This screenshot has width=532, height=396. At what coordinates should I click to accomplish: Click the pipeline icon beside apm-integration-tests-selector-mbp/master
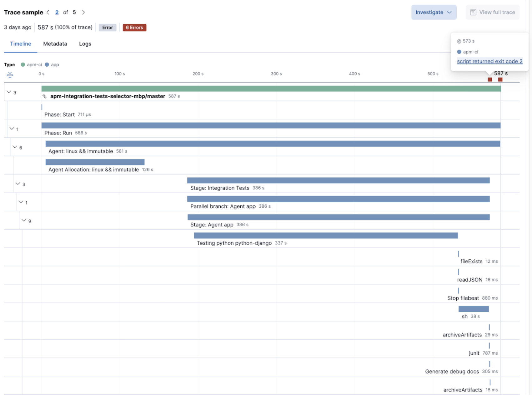44,96
